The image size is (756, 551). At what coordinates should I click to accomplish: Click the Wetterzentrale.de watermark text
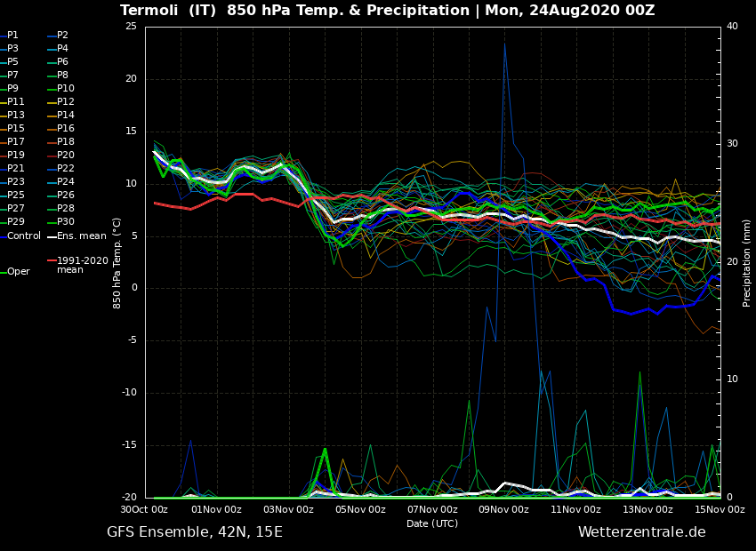(641, 532)
